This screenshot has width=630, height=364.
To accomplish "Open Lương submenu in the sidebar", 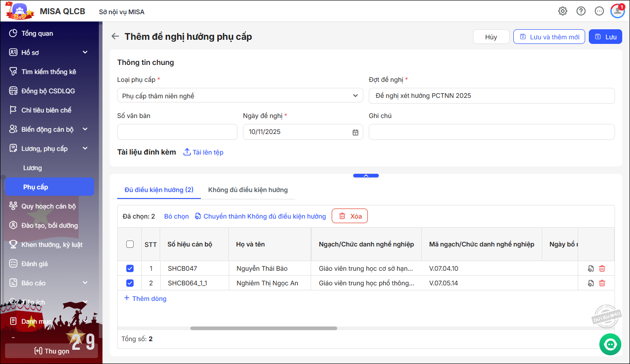I will (x=32, y=168).
